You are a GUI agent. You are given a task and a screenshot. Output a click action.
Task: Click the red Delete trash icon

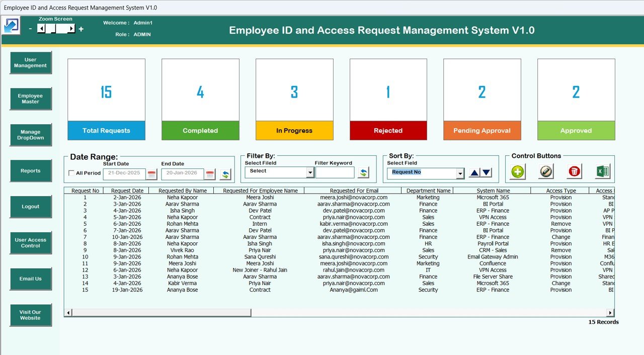coord(574,171)
